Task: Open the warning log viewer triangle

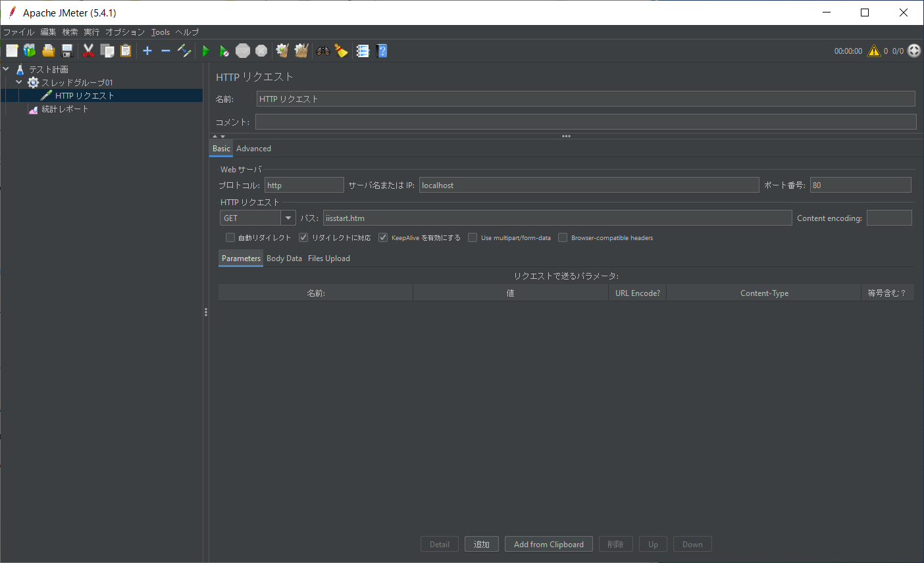Action: 874,51
